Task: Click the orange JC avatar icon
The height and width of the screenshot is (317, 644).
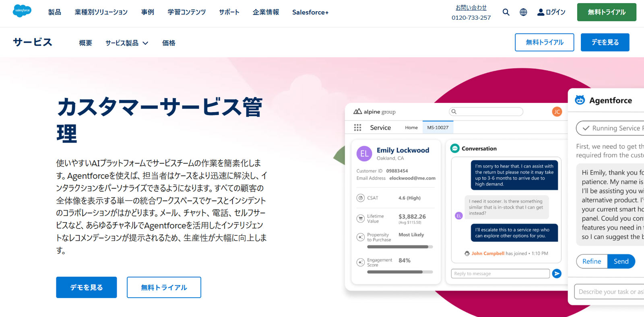Action: [557, 112]
